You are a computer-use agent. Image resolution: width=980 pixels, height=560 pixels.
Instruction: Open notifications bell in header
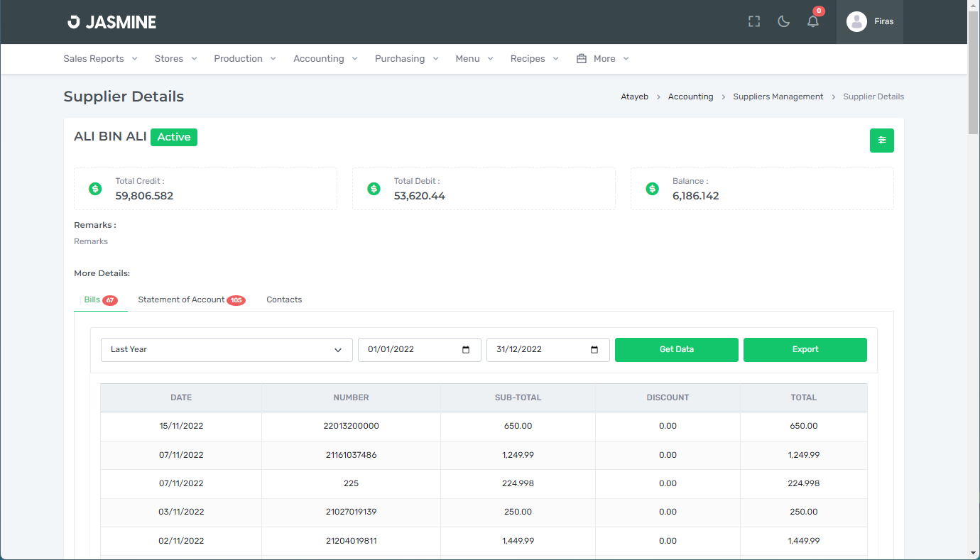click(813, 22)
